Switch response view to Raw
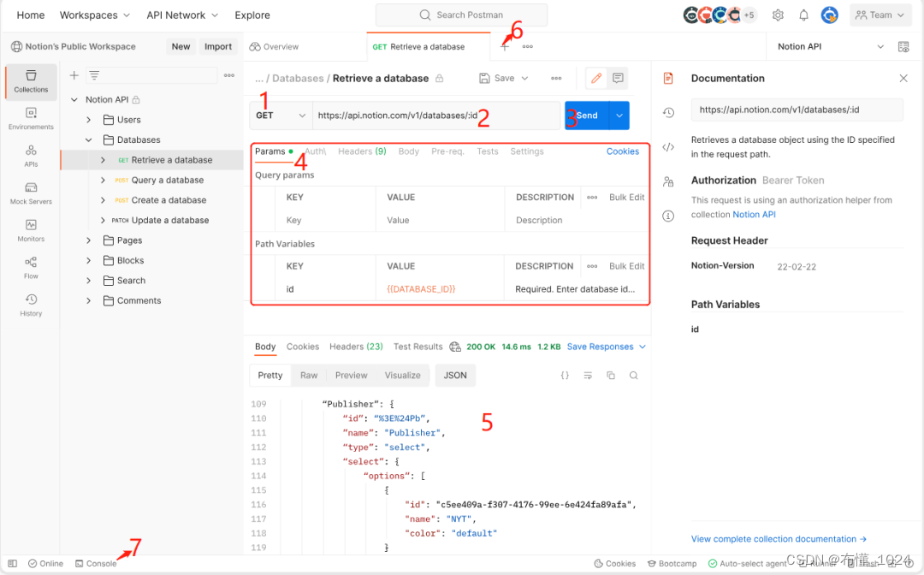 (x=309, y=376)
